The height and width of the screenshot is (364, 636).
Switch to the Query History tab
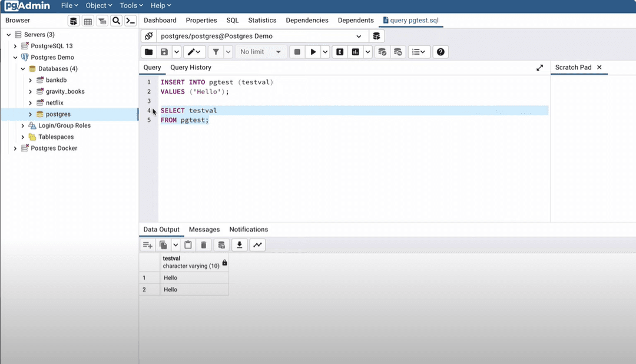[191, 68]
